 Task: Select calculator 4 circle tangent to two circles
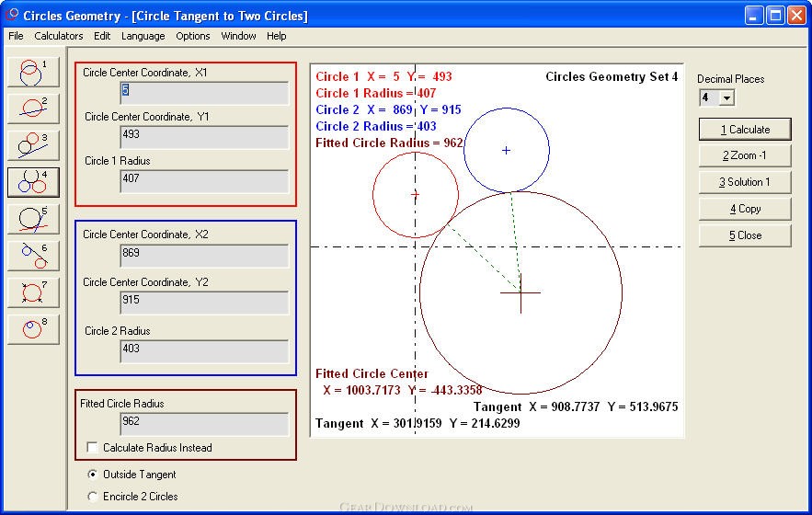click(33, 182)
